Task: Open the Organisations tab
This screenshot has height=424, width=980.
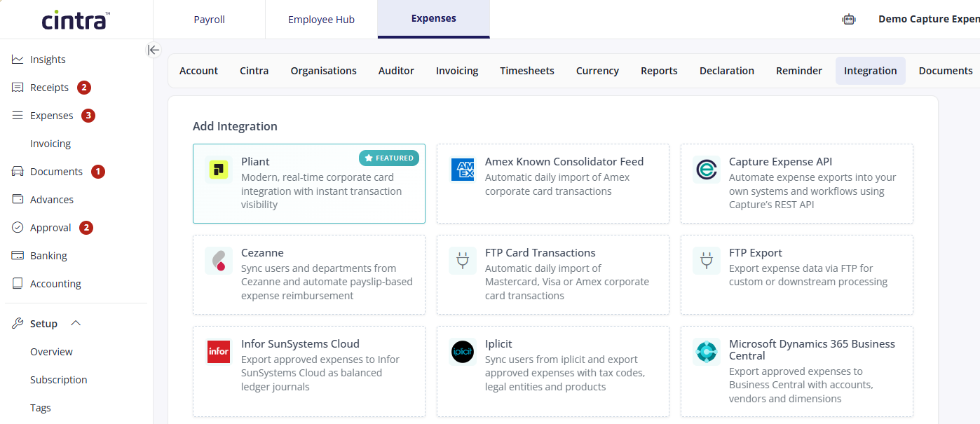Action: [x=324, y=71]
